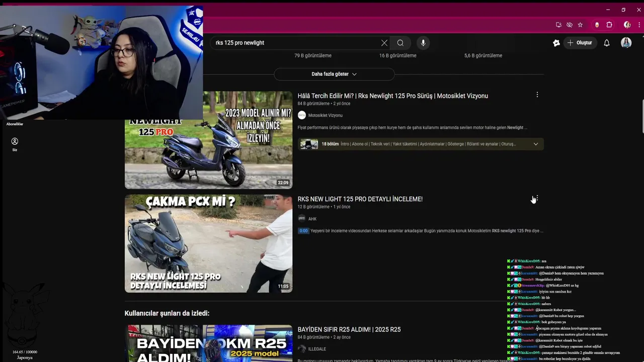Viewport: 644px width, 362px height.
Task: Click 11:05 duration badge on second video
Action: (x=283, y=287)
